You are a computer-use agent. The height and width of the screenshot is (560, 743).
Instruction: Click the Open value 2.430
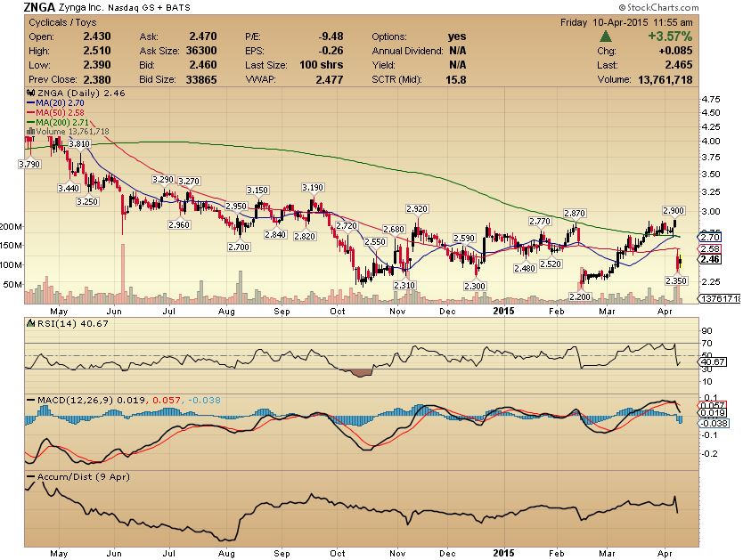tap(97, 37)
